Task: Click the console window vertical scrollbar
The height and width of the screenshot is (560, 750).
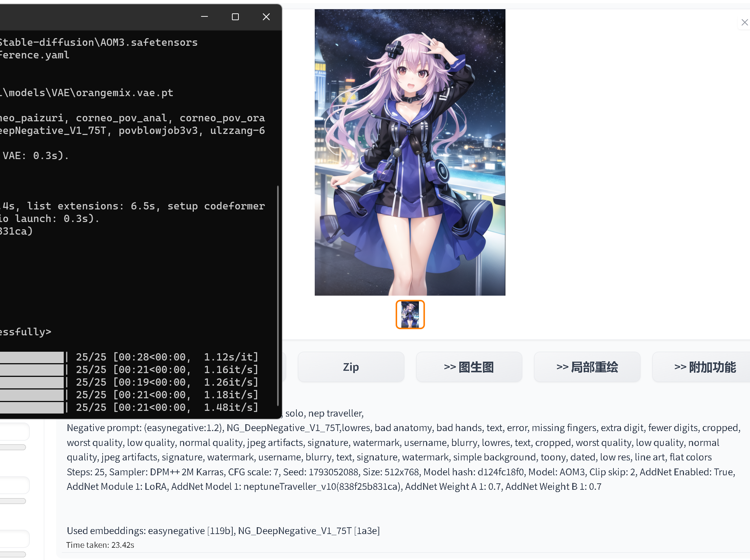Action: (x=278, y=296)
